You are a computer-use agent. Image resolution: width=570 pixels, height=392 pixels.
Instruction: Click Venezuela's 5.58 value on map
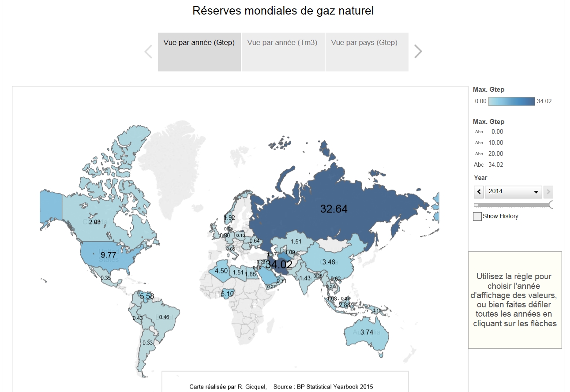tap(147, 296)
